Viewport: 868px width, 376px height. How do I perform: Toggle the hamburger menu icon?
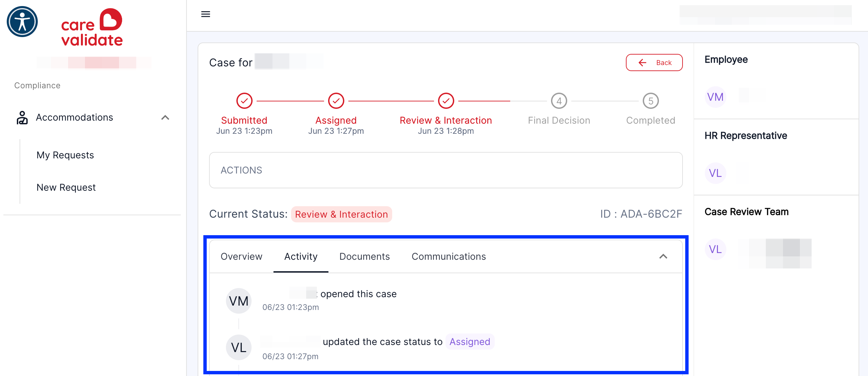(206, 14)
